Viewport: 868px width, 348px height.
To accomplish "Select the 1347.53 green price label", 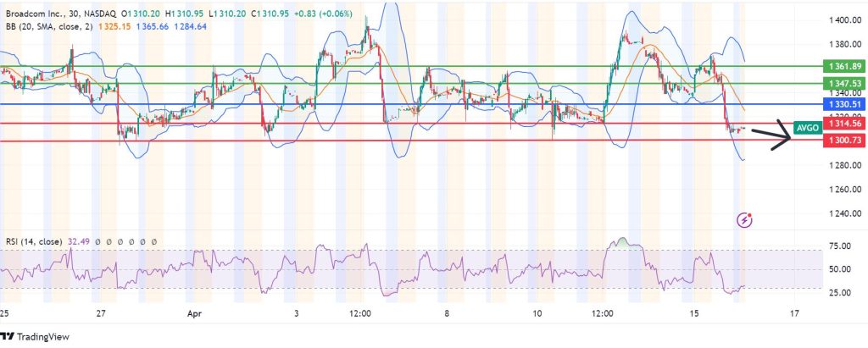I will (845, 83).
